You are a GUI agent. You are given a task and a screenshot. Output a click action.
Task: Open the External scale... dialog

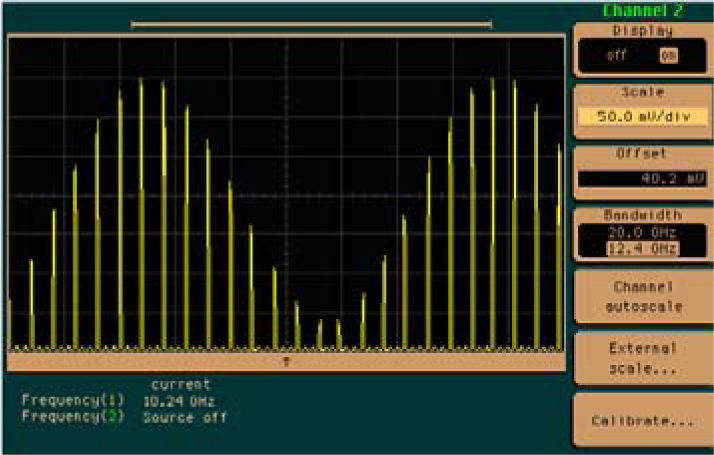pyautogui.click(x=642, y=358)
